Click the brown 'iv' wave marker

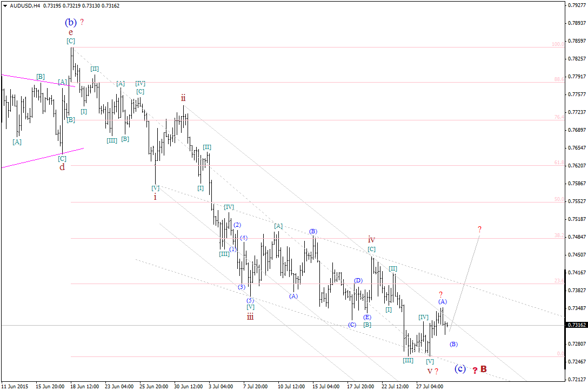tap(371, 239)
